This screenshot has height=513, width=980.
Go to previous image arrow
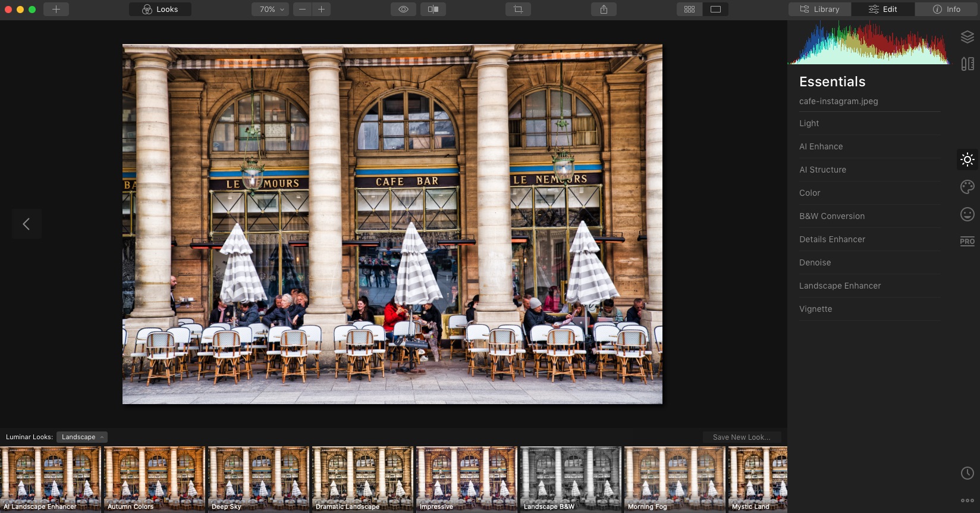[26, 224]
